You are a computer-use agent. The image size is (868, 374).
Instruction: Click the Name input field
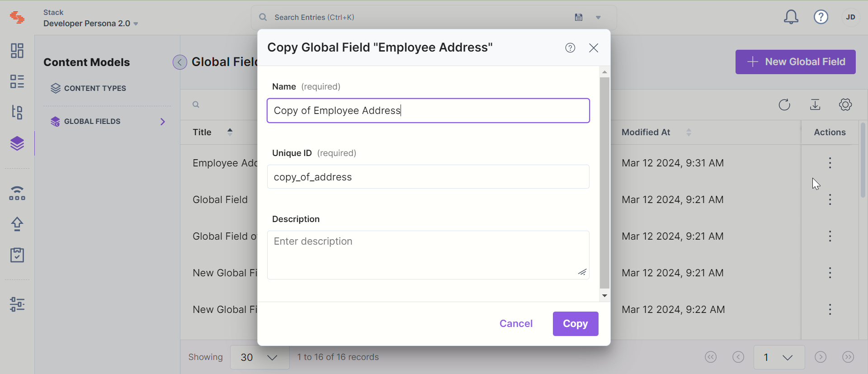tap(428, 111)
